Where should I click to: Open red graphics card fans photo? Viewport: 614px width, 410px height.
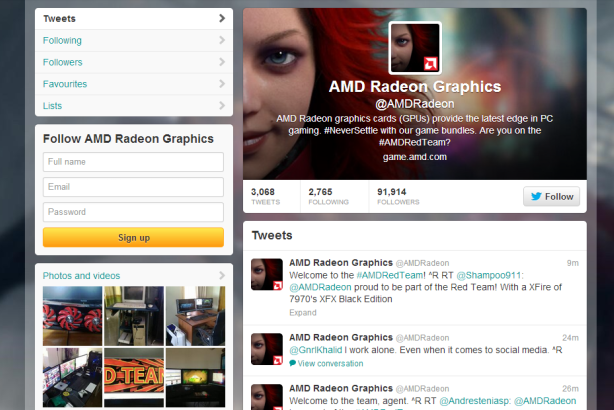(72, 316)
